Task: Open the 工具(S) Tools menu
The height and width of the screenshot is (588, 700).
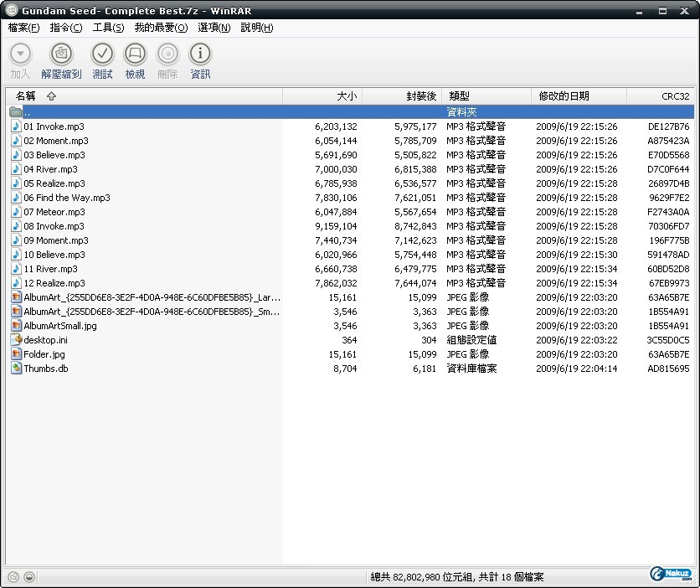Action: point(109,28)
